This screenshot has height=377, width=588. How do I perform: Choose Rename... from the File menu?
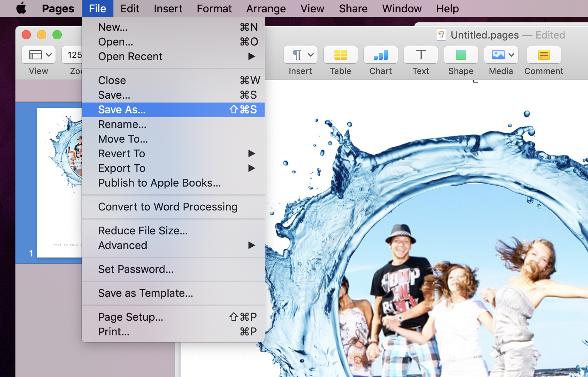tap(173, 124)
